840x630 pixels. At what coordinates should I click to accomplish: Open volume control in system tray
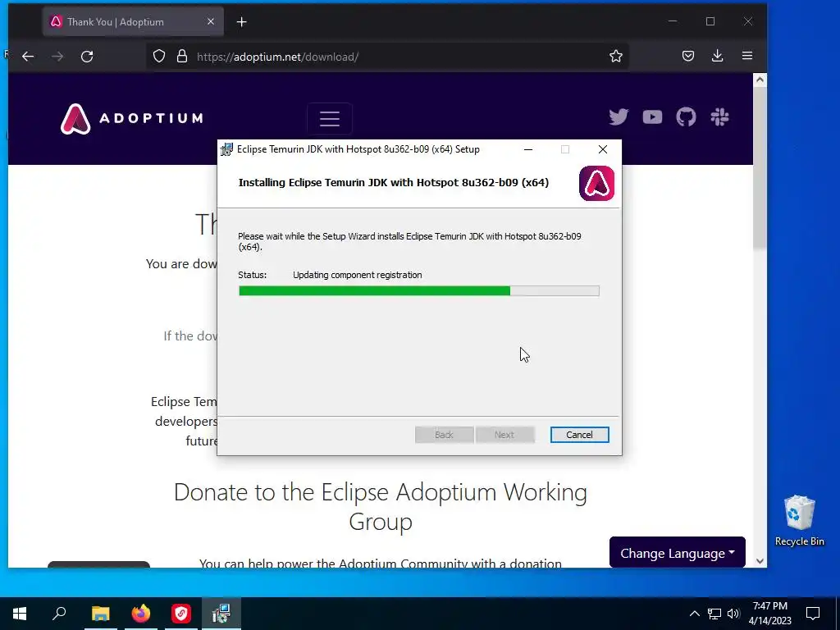click(733, 614)
